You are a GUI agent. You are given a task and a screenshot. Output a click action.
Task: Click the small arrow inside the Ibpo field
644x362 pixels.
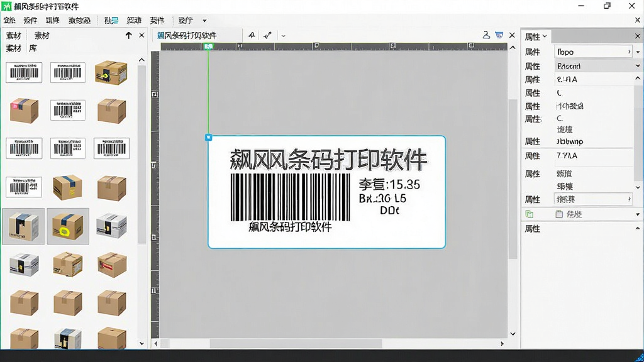tap(629, 52)
